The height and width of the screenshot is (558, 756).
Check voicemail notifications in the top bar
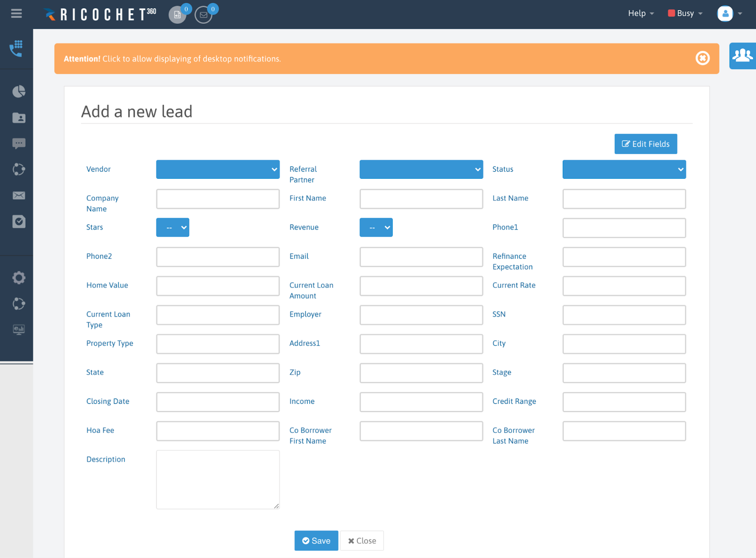(177, 15)
